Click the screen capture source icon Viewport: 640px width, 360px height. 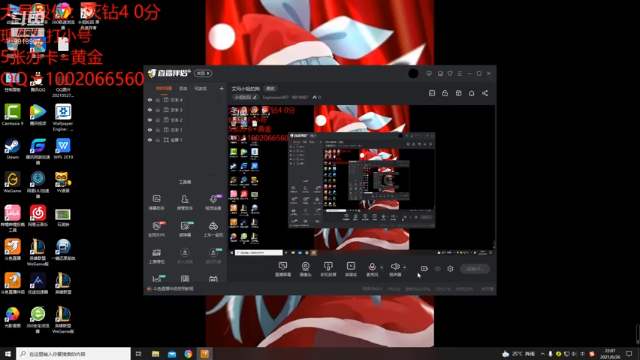click(283, 269)
